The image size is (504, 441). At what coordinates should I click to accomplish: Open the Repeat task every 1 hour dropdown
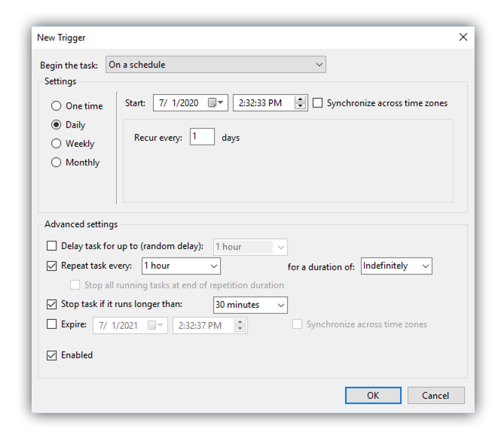pyautogui.click(x=181, y=266)
